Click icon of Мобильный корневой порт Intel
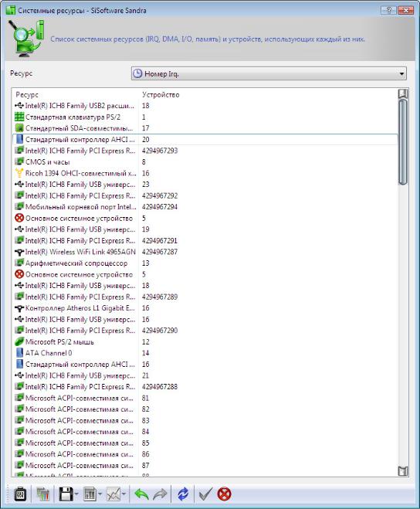The width and height of the screenshot is (420, 509). point(19,207)
